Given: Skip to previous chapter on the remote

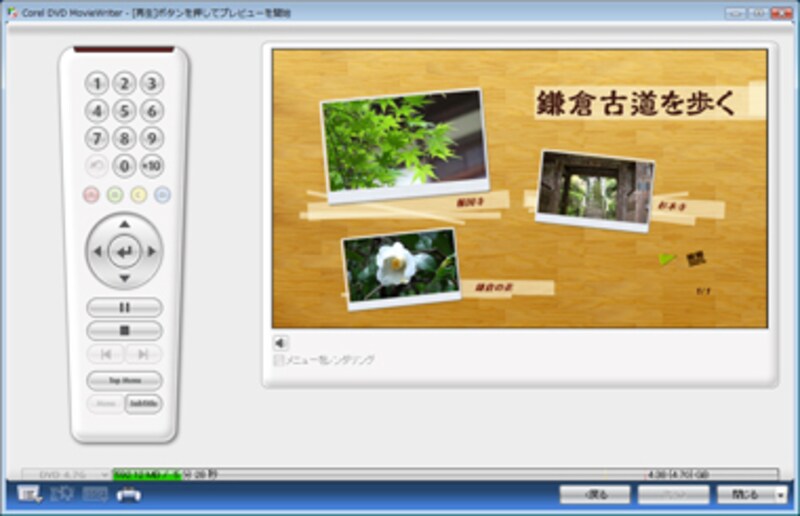Looking at the screenshot, I should pos(106,354).
